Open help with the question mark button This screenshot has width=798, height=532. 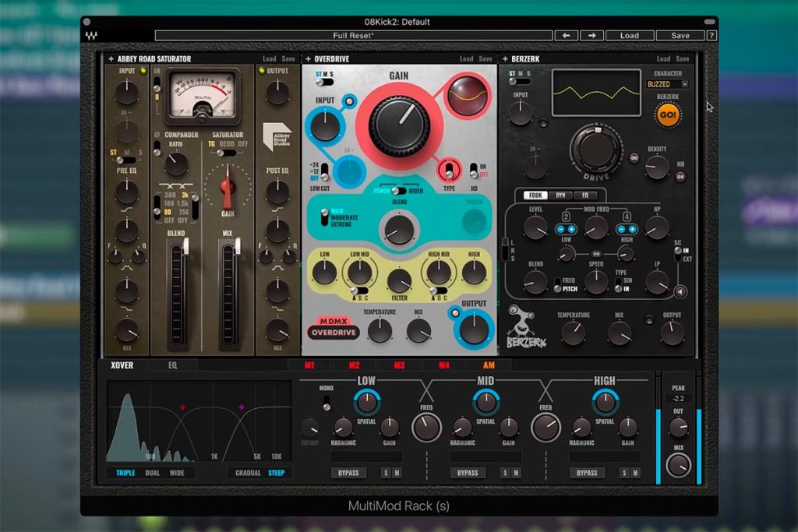[711, 36]
